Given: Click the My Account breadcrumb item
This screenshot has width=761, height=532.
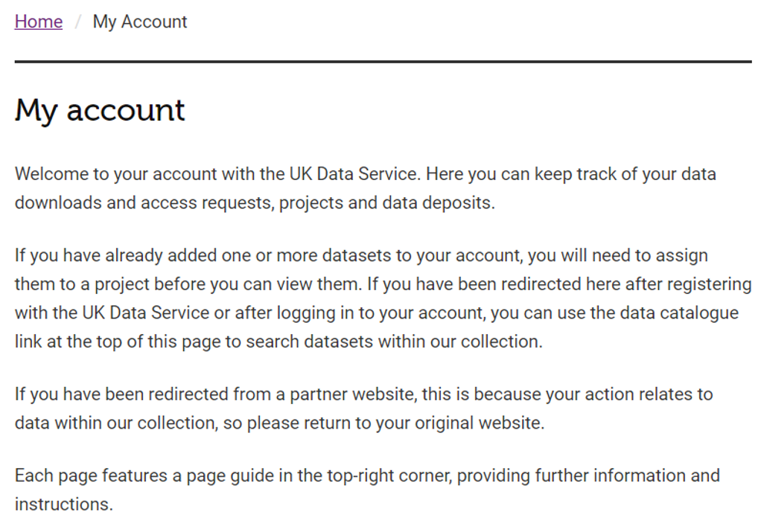Looking at the screenshot, I should point(140,22).
